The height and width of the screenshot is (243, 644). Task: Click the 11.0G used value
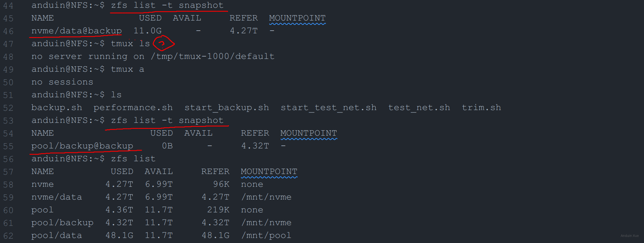click(147, 31)
